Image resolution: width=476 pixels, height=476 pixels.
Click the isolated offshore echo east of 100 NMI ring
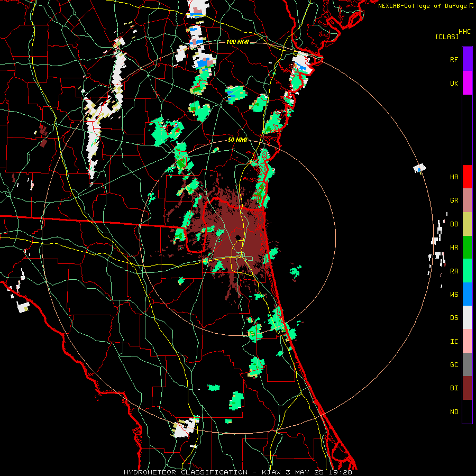coord(419,168)
